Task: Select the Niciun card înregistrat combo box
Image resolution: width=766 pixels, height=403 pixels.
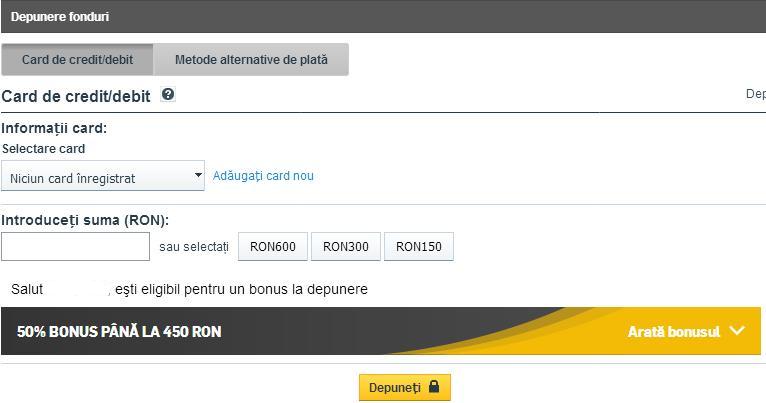Action: point(103,175)
